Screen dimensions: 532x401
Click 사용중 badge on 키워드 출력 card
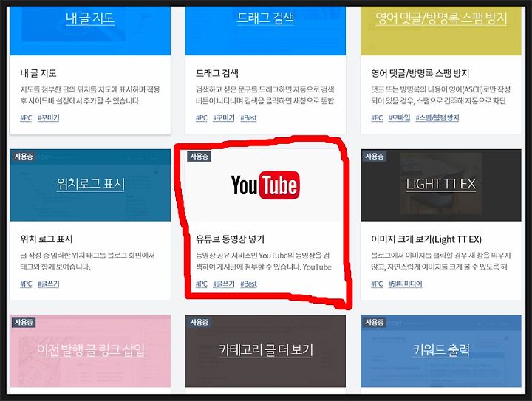coord(374,322)
